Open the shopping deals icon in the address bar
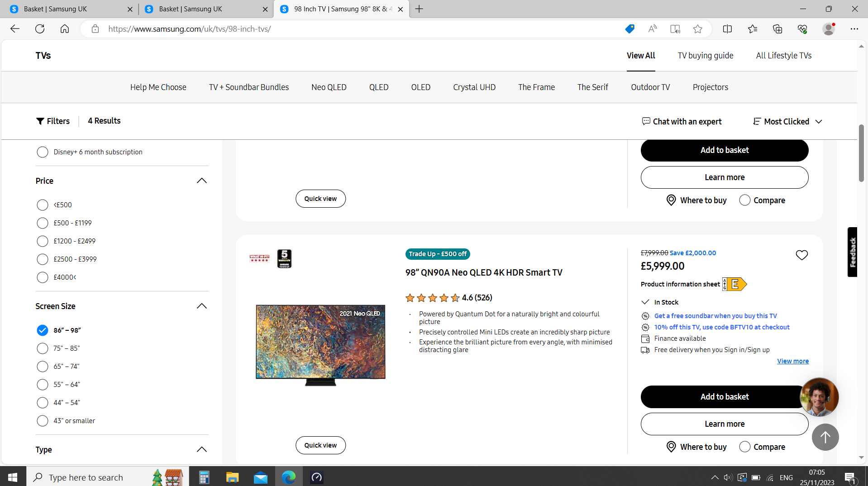 click(629, 29)
